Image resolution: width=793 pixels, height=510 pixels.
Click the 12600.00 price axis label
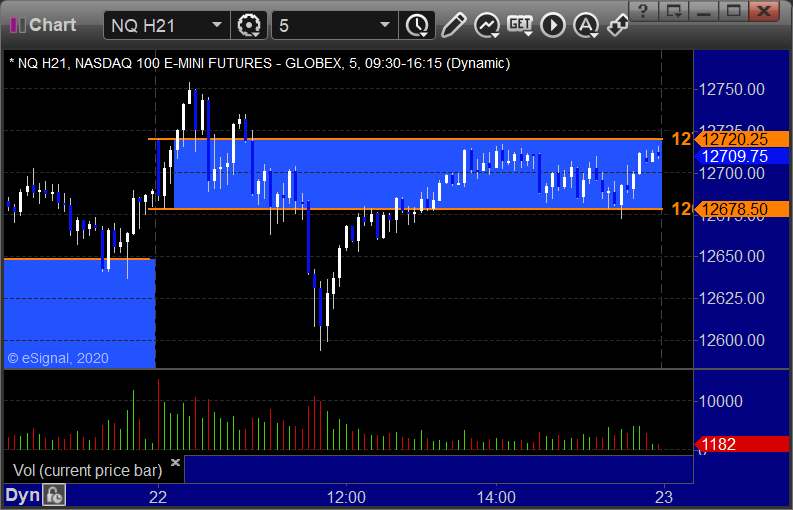[731, 340]
